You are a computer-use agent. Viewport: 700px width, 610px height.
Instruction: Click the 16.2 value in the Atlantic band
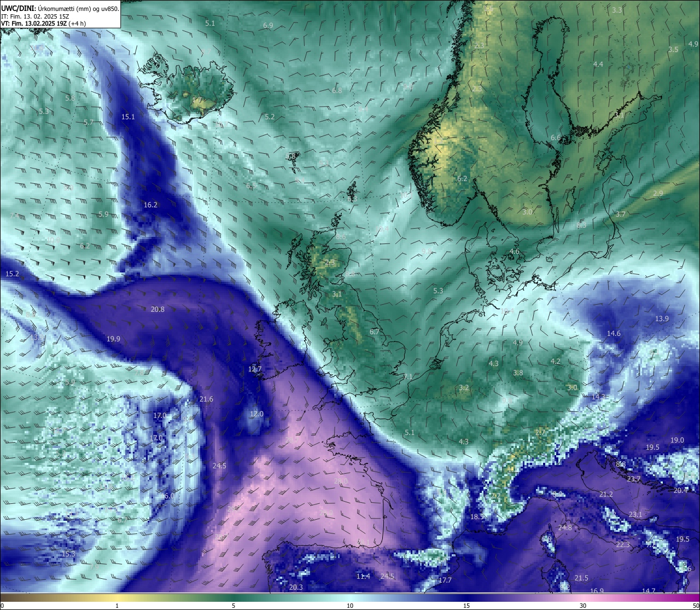(x=150, y=205)
